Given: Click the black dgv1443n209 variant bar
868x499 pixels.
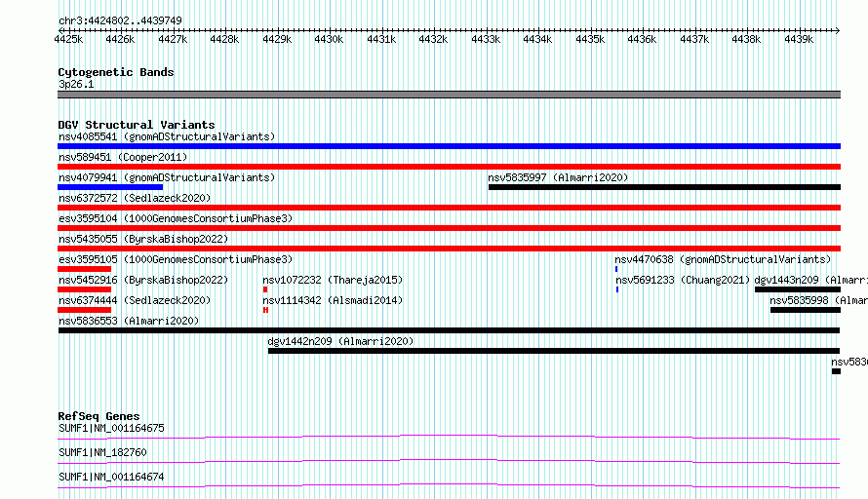Looking at the screenshot, I should pyautogui.click(x=798, y=289).
